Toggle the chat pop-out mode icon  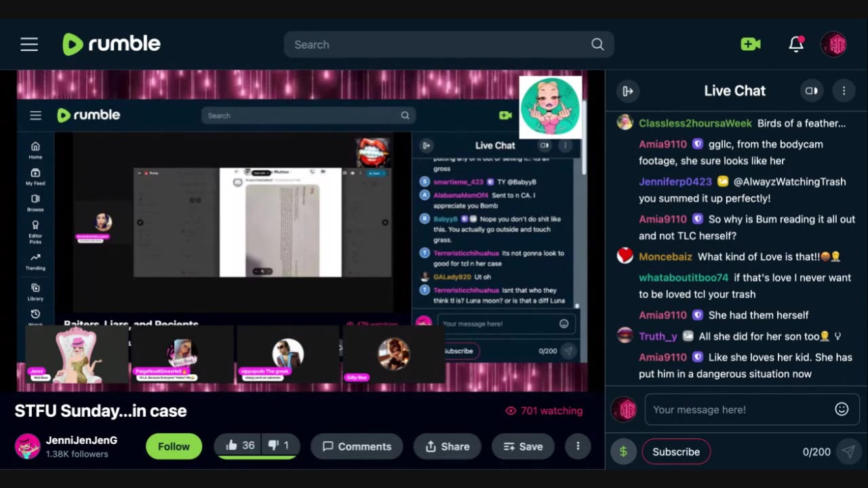[x=811, y=91]
